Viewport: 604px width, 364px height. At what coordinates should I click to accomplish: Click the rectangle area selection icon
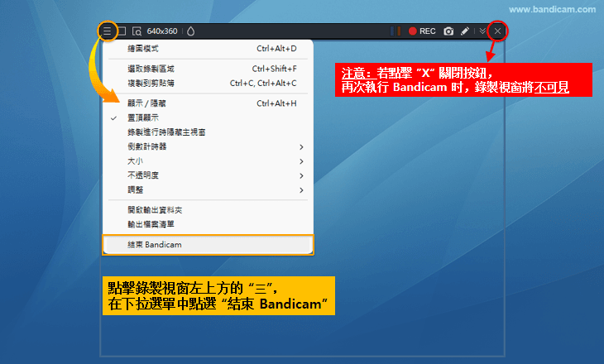point(122,31)
